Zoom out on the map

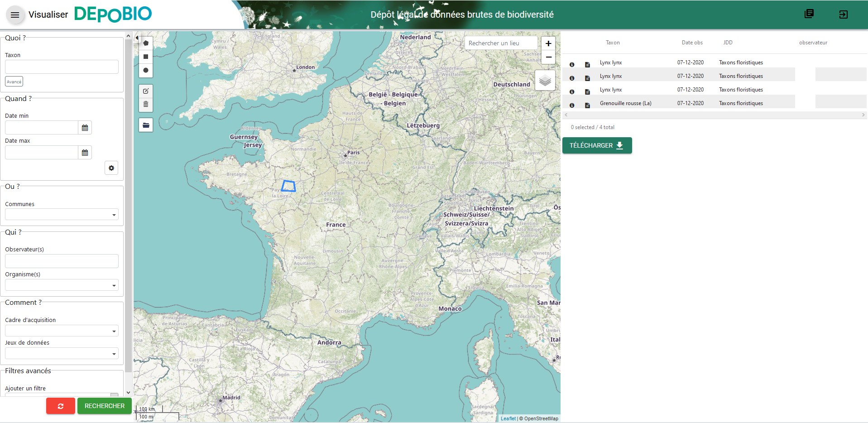(x=548, y=57)
